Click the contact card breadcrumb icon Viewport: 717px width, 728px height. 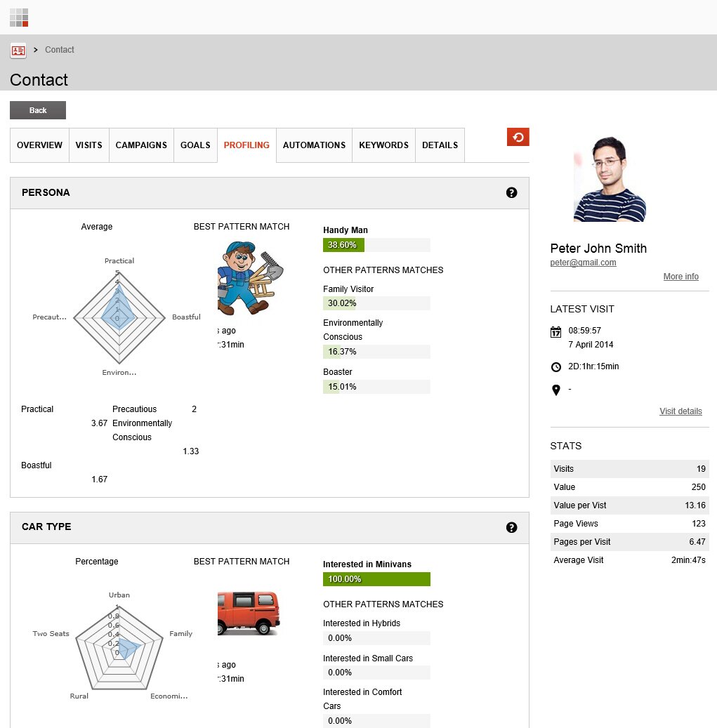tap(18, 50)
